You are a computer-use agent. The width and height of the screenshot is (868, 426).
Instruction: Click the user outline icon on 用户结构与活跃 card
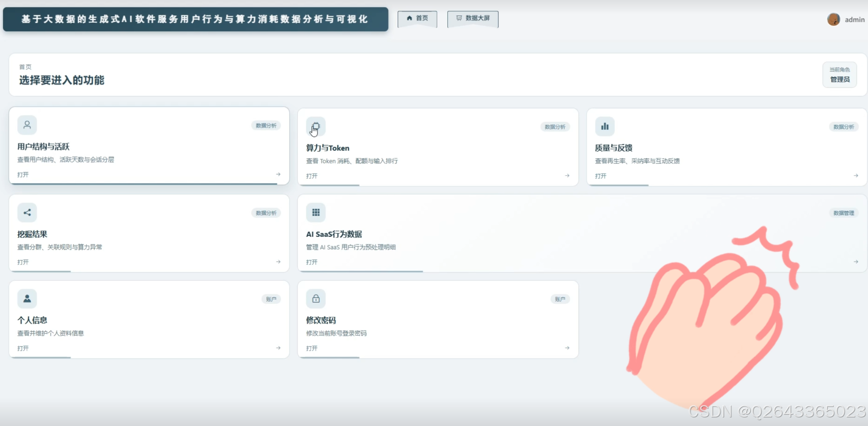(27, 125)
